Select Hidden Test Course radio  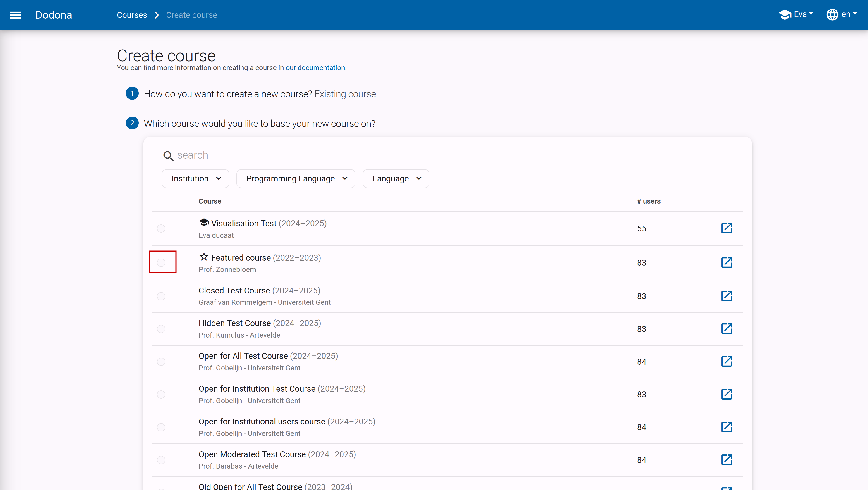pyautogui.click(x=161, y=329)
